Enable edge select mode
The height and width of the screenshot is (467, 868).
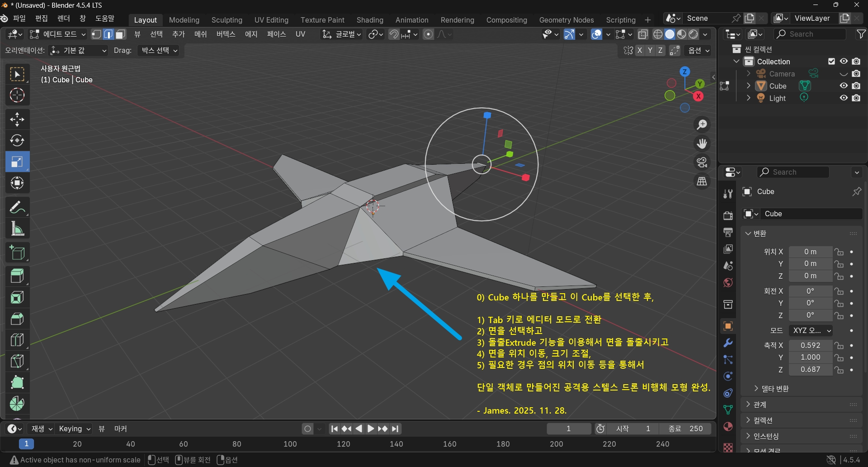[108, 34]
